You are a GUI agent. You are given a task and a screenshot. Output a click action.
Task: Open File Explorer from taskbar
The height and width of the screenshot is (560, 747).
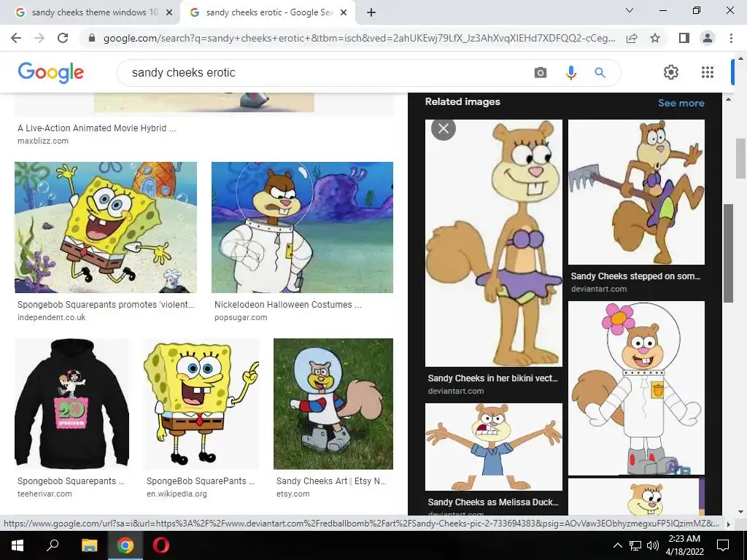point(89,545)
